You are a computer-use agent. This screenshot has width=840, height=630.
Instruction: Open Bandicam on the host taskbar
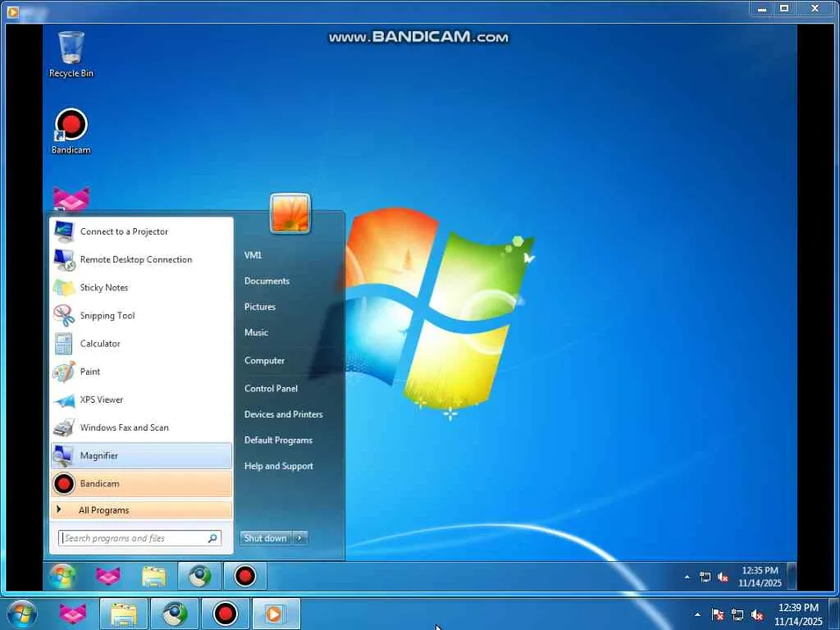(225, 614)
